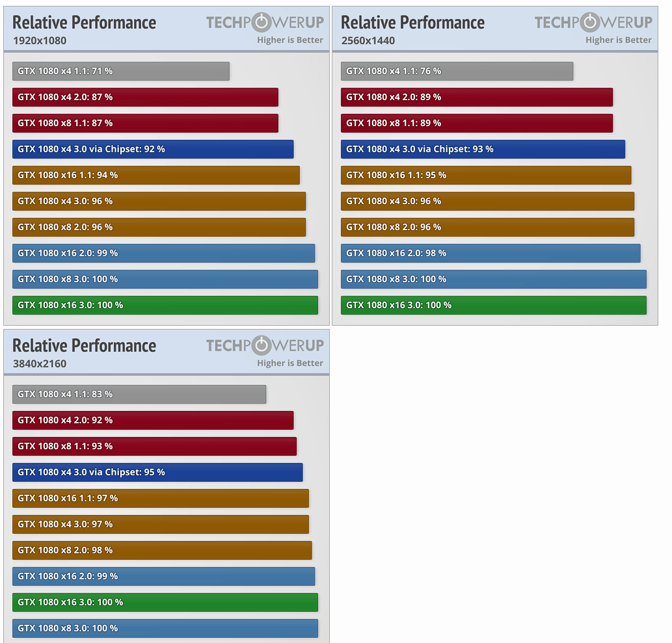This screenshot has width=672, height=643.
Task: Choose bar 'GTX 1080 x4 3.0: 97 %'
Action: click(161, 524)
